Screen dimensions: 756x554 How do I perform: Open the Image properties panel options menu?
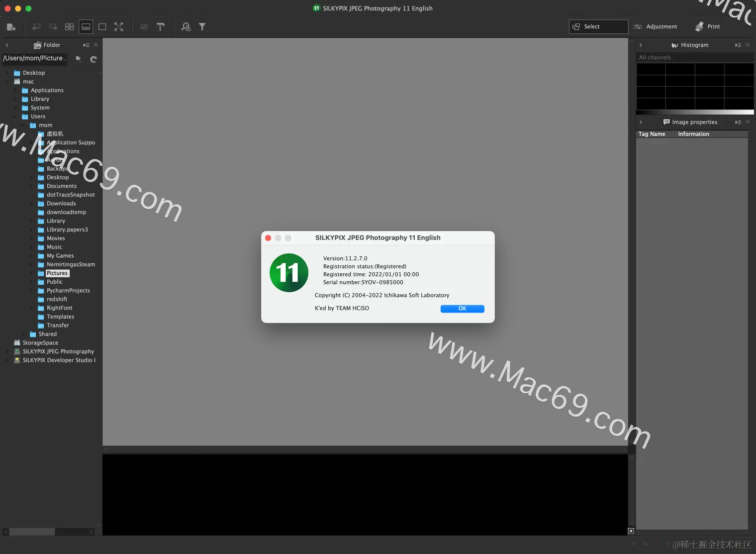tap(738, 122)
